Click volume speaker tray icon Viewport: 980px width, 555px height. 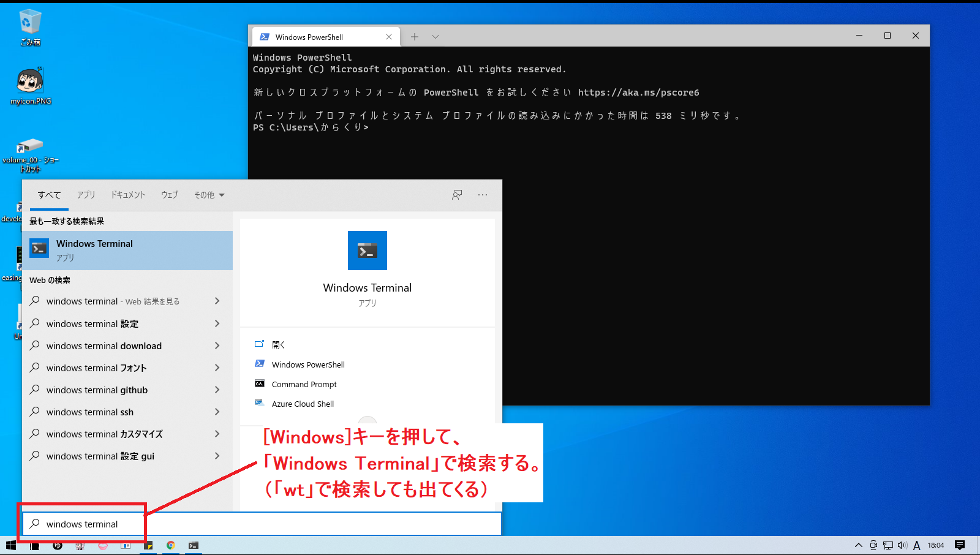(902, 545)
